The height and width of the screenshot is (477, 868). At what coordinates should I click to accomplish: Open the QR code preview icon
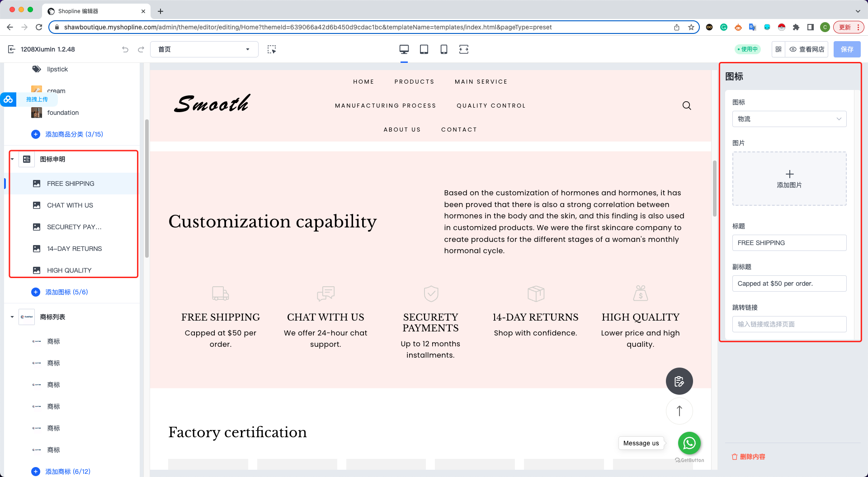(x=778, y=49)
